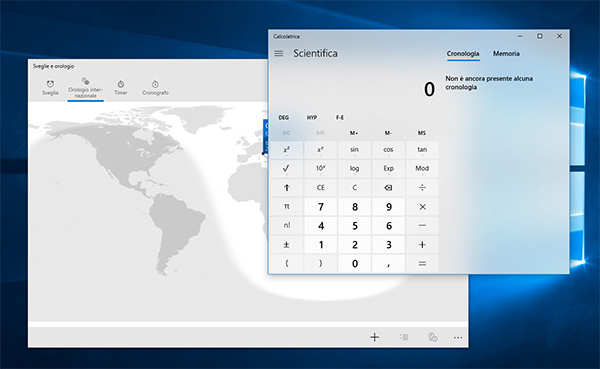Click the sin function key
This screenshot has height=369, width=600.
click(354, 150)
